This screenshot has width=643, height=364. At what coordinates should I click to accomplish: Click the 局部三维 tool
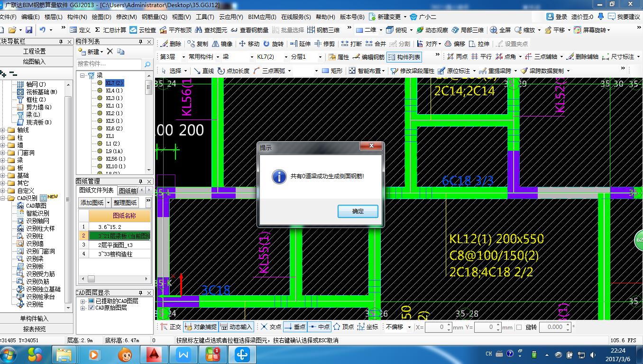[468, 30]
